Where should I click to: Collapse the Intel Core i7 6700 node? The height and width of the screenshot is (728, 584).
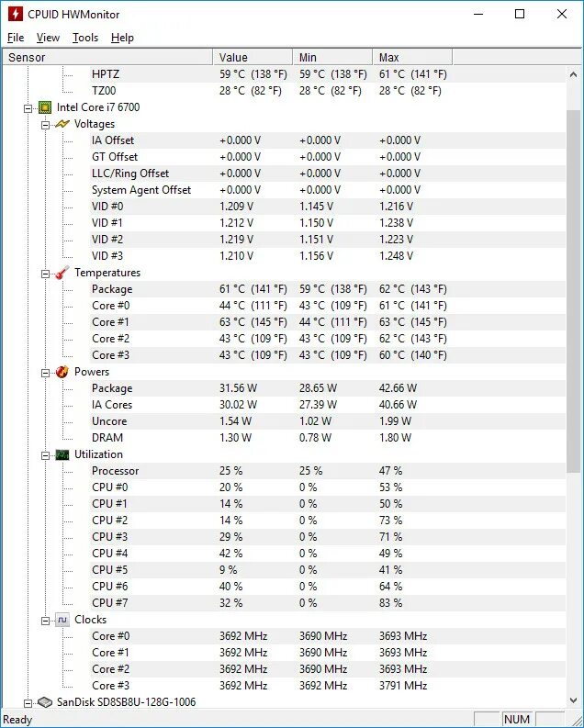(x=28, y=108)
